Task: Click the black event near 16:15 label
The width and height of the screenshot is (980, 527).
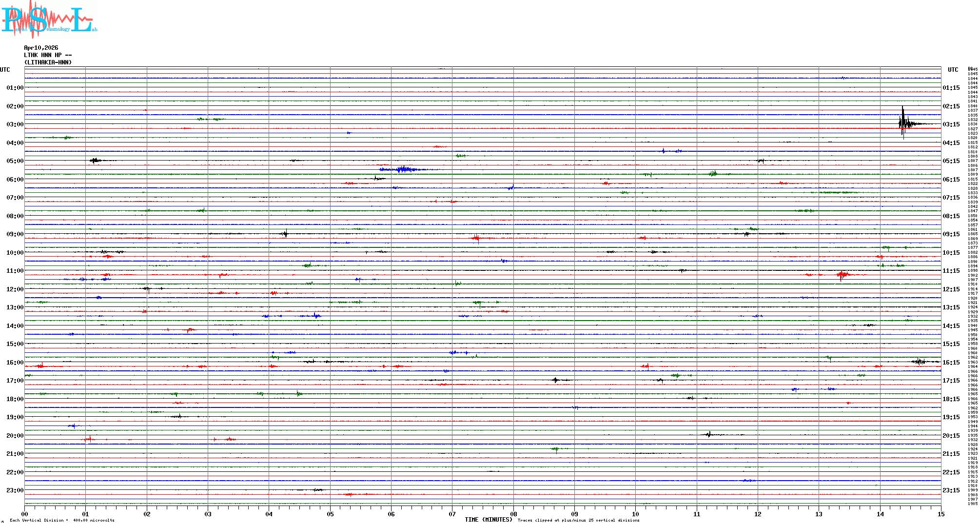Action: pyautogui.click(x=919, y=361)
